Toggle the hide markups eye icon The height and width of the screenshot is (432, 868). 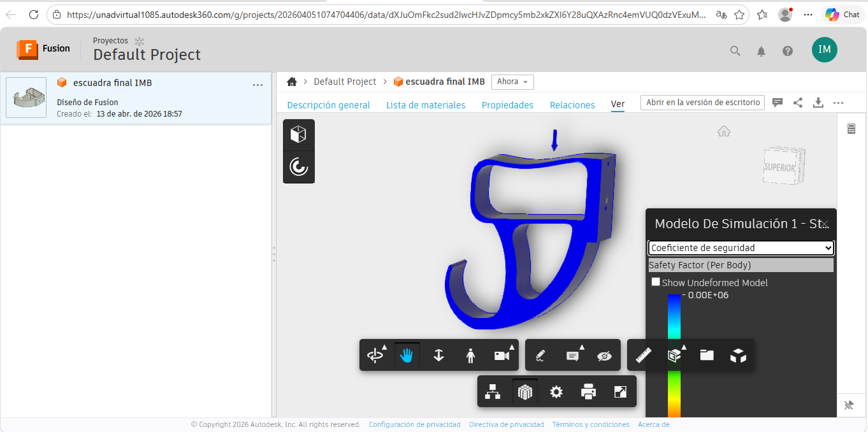point(604,356)
